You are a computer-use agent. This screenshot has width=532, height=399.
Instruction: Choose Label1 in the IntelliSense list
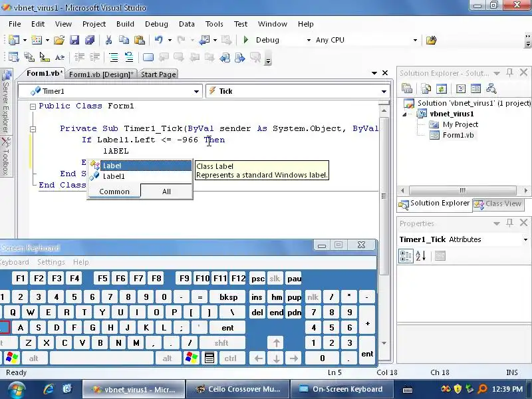coord(140,176)
